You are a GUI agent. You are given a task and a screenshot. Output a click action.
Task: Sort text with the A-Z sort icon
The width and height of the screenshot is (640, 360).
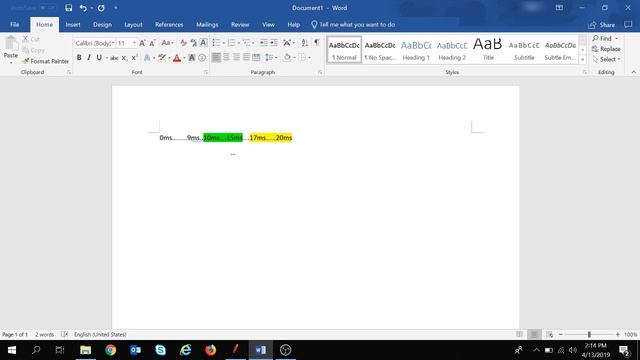pos(304,43)
